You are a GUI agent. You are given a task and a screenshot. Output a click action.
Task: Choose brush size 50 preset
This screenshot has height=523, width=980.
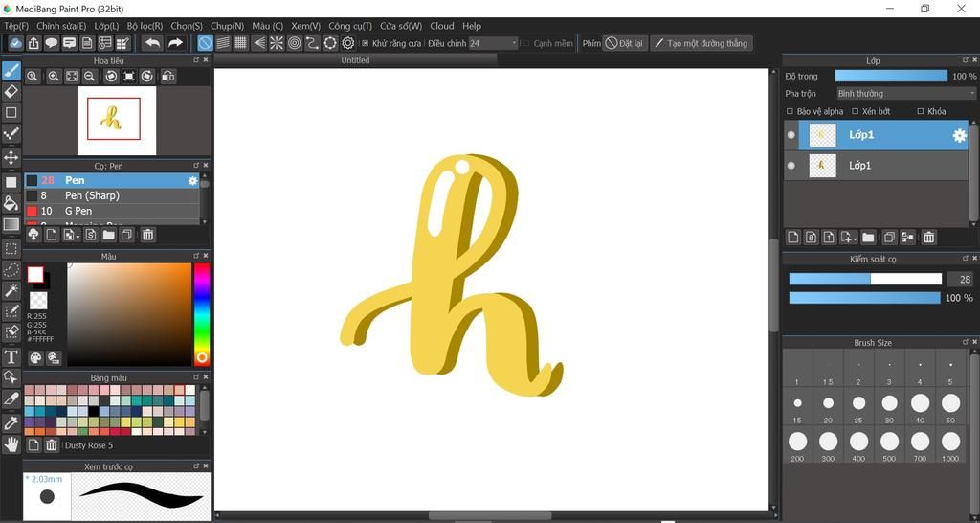(950, 407)
